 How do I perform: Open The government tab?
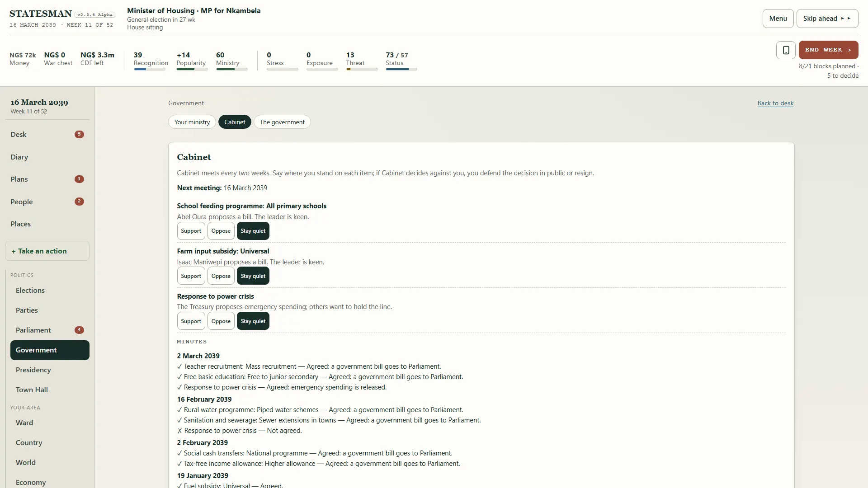pyautogui.click(x=282, y=122)
